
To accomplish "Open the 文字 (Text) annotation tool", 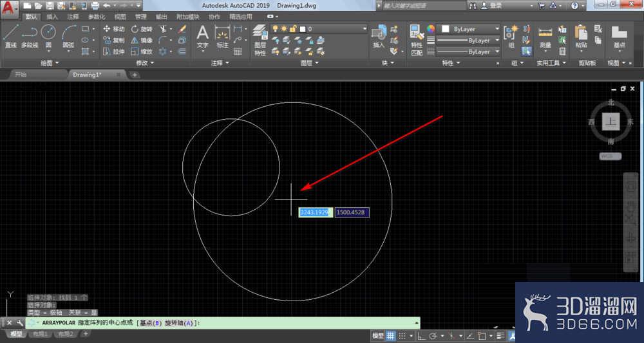I will point(202,37).
